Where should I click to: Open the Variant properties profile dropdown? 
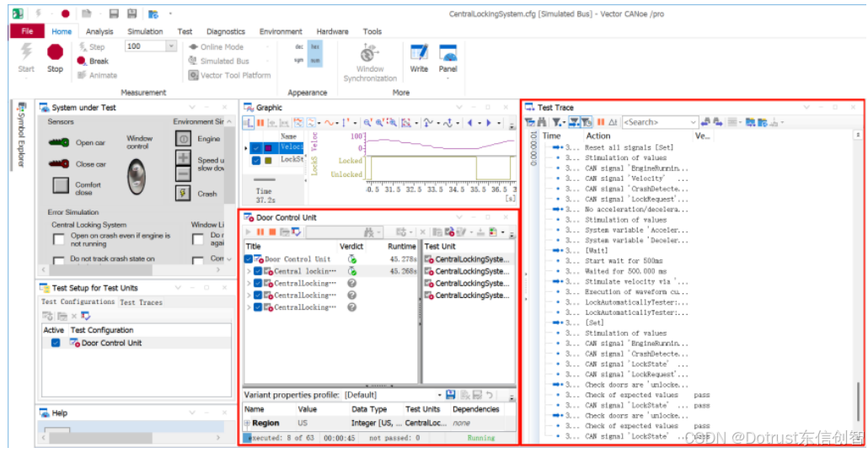tap(440, 395)
